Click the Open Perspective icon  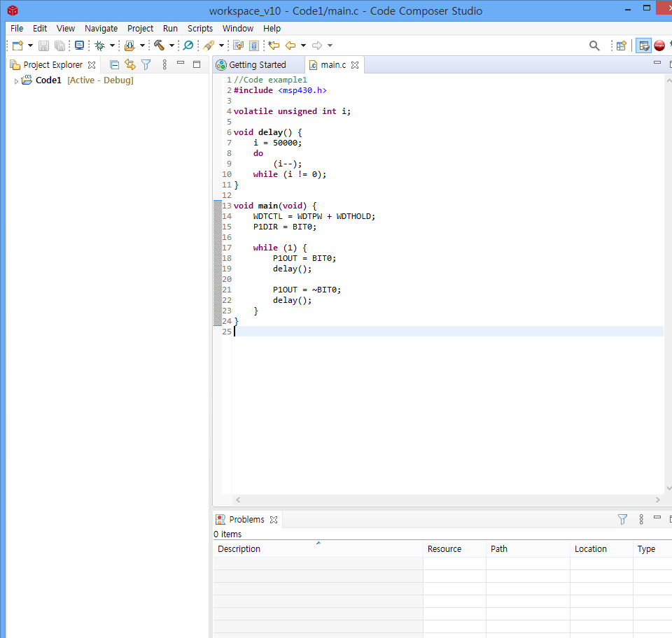tap(621, 45)
